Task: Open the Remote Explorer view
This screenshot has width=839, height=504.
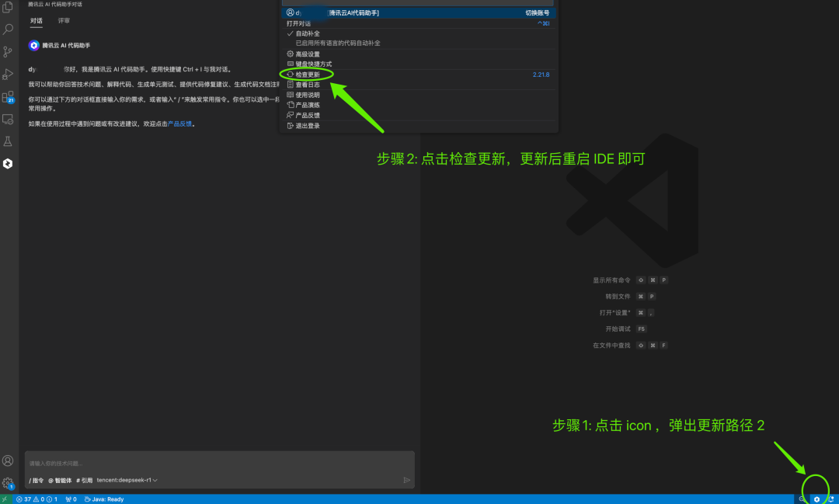Action: click(x=8, y=120)
